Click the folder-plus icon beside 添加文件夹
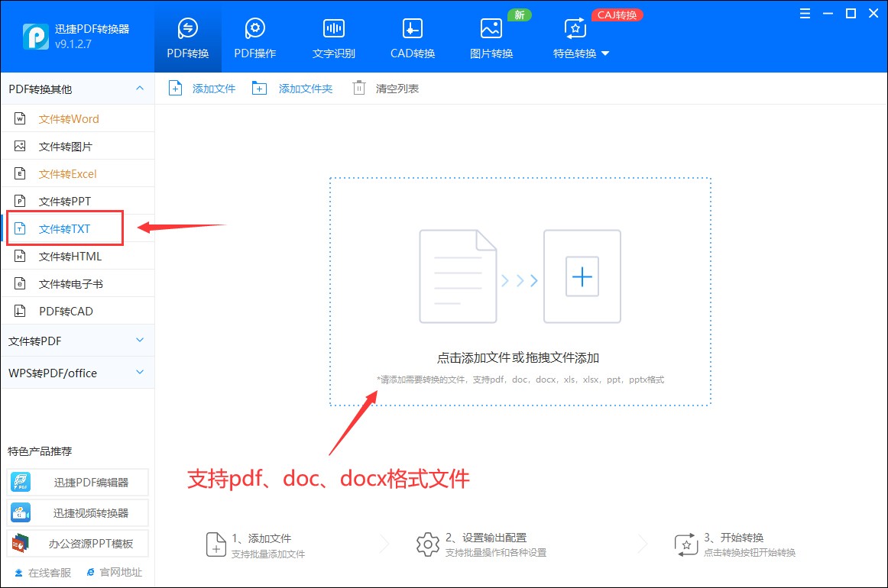Image resolution: width=888 pixels, height=588 pixels. (259, 89)
